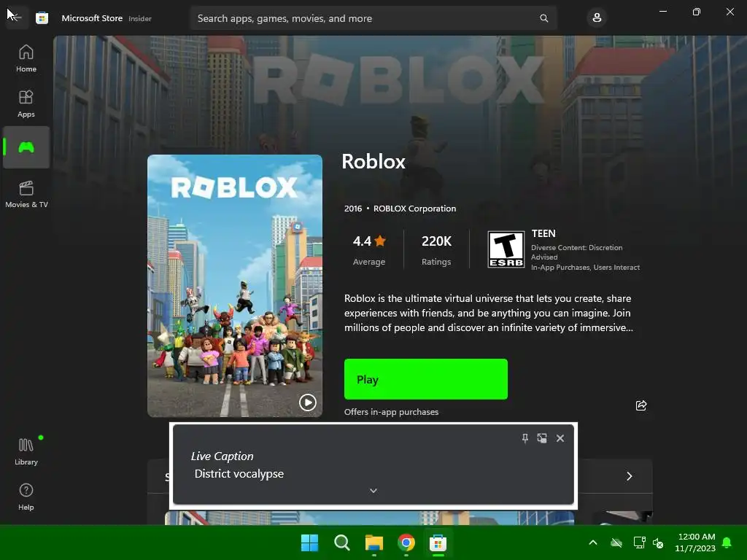The width and height of the screenshot is (747, 560).
Task: Expand screenshots section right chevron
Action: [630, 476]
